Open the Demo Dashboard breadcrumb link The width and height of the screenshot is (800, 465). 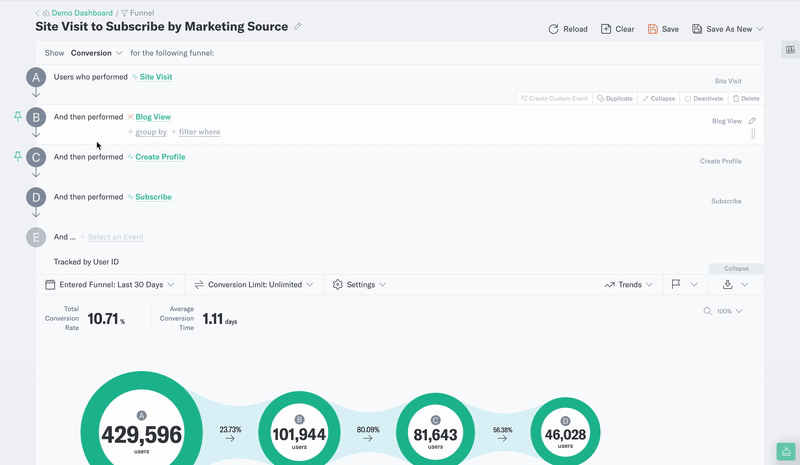(82, 13)
